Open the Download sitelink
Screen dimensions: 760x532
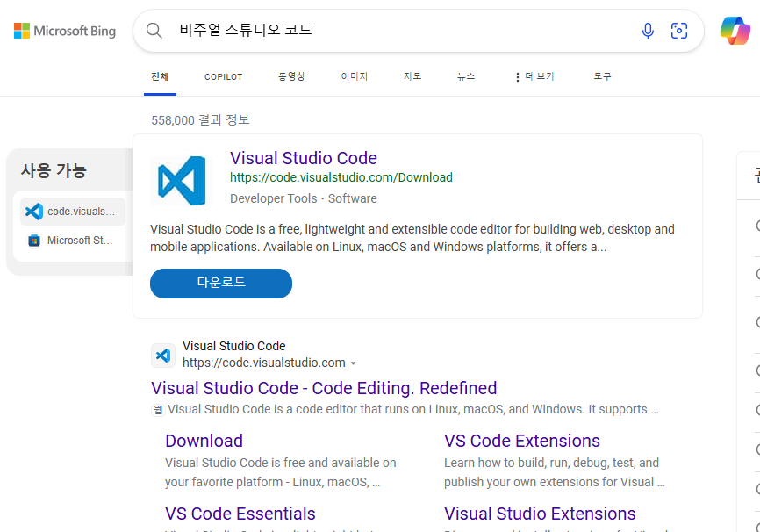pyautogui.click(x=204, y=441)
